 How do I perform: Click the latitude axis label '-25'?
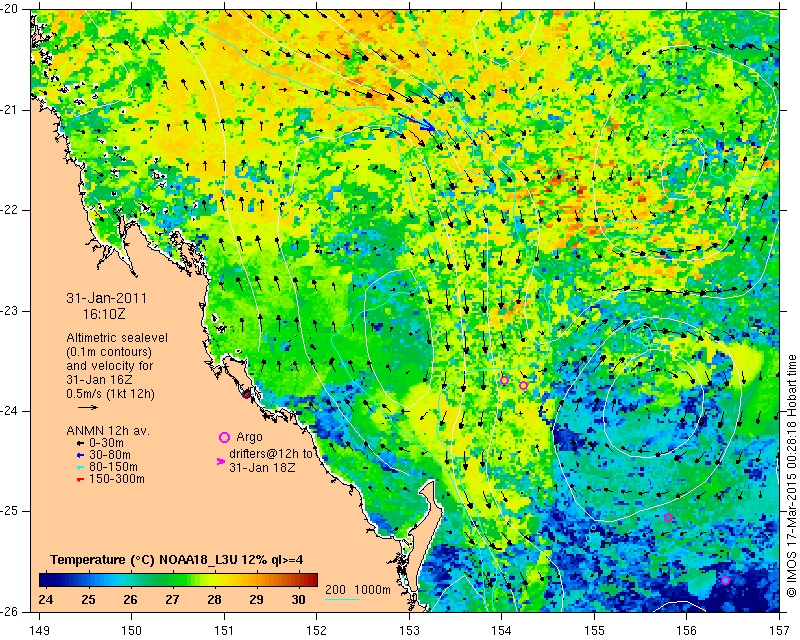click(x=10, y=511)
